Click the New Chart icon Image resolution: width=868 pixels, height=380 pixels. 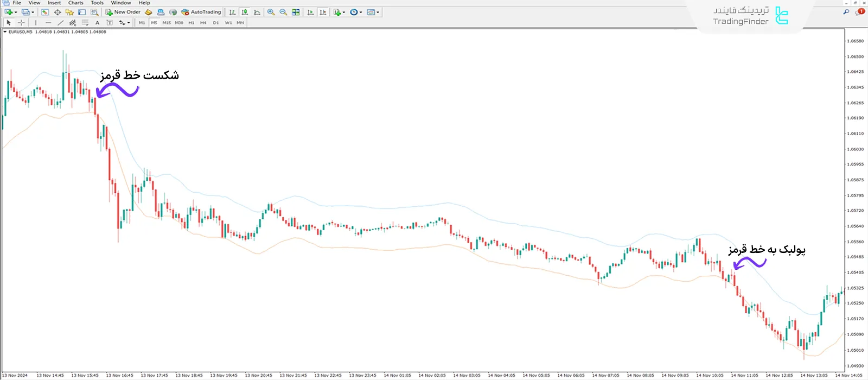click(x=8, y=12)
